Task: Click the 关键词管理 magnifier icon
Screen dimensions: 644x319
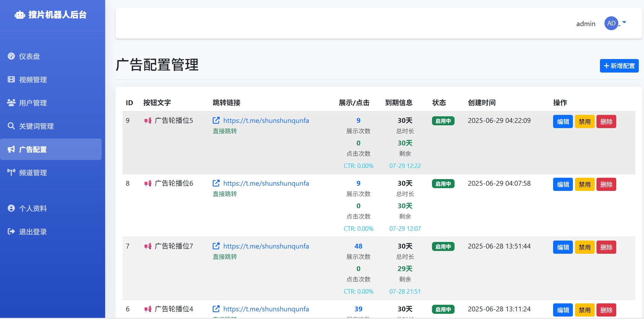Action: [x=11, y=126]
